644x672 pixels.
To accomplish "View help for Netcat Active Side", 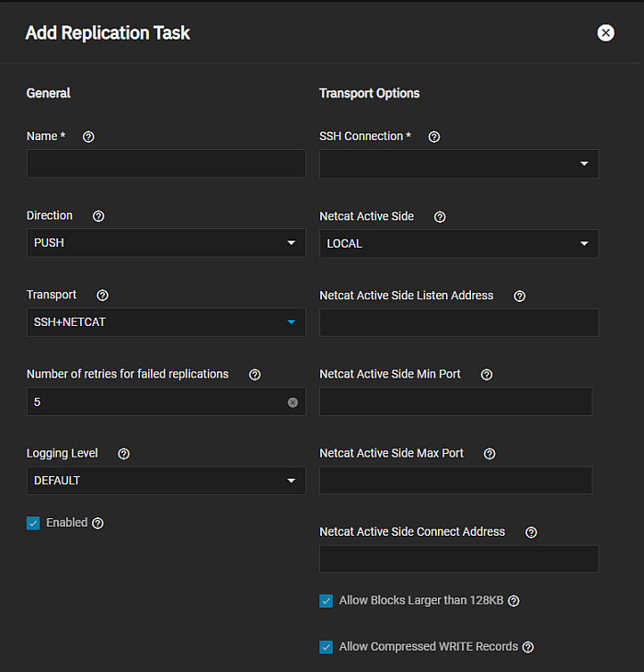I will coord(440,217).
